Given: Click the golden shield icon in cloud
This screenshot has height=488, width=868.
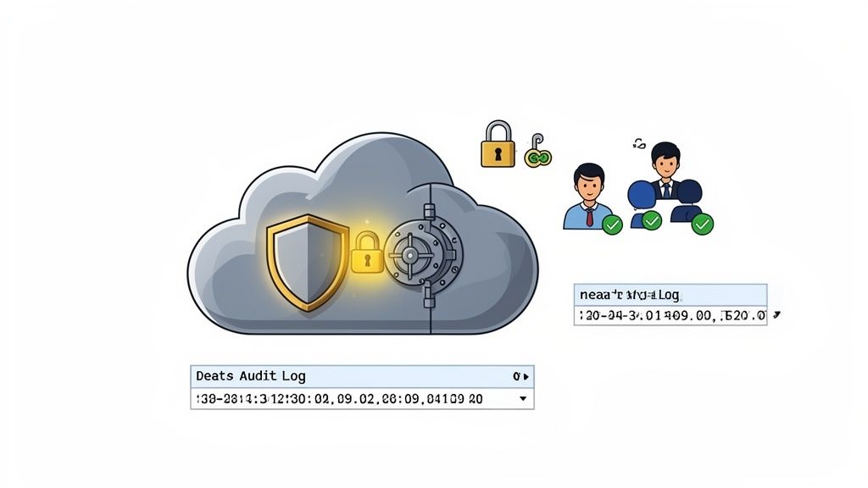Looking at the screenshot, I should click(307, 263).
